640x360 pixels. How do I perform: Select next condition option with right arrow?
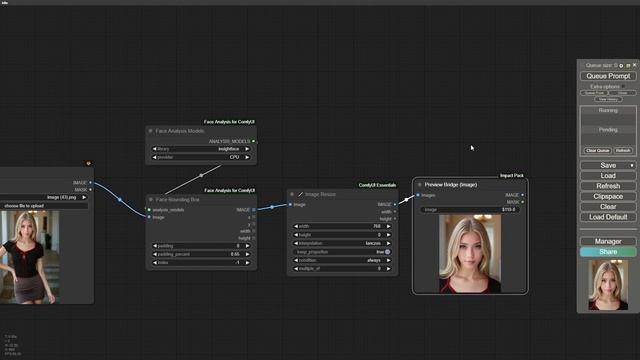pos(389,260)
